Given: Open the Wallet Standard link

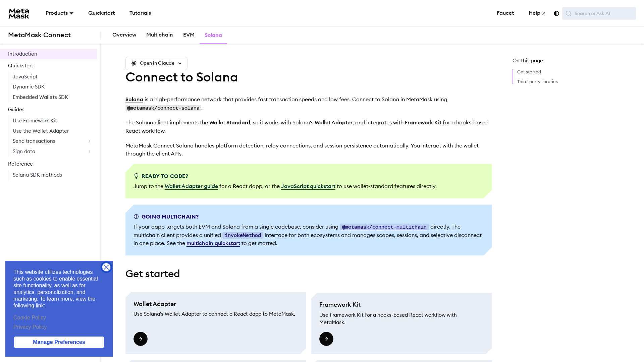Looking at the screenshot, I should 230,123.
